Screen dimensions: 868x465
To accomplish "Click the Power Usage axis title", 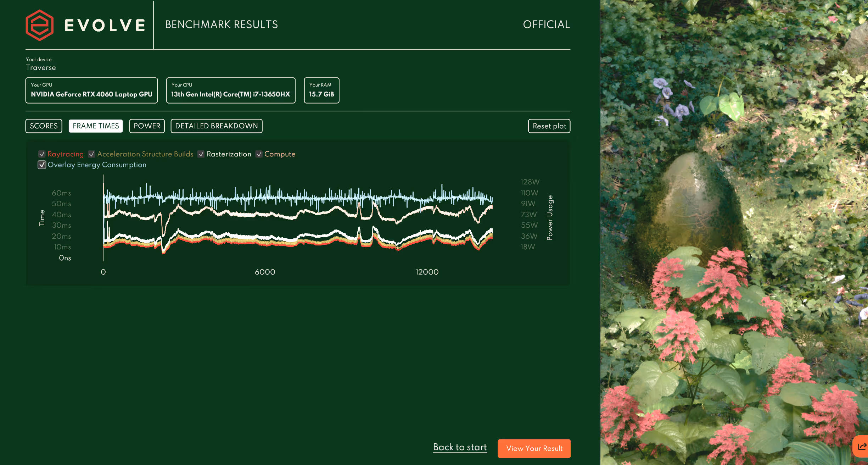I will point(550,218).
